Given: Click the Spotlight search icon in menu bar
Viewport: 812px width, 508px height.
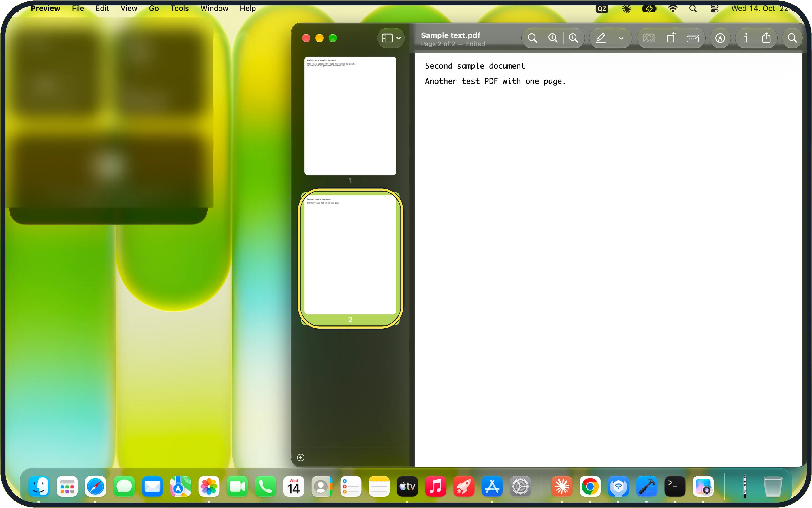Looking at the screenshot, I should click(x=693, y=9).
